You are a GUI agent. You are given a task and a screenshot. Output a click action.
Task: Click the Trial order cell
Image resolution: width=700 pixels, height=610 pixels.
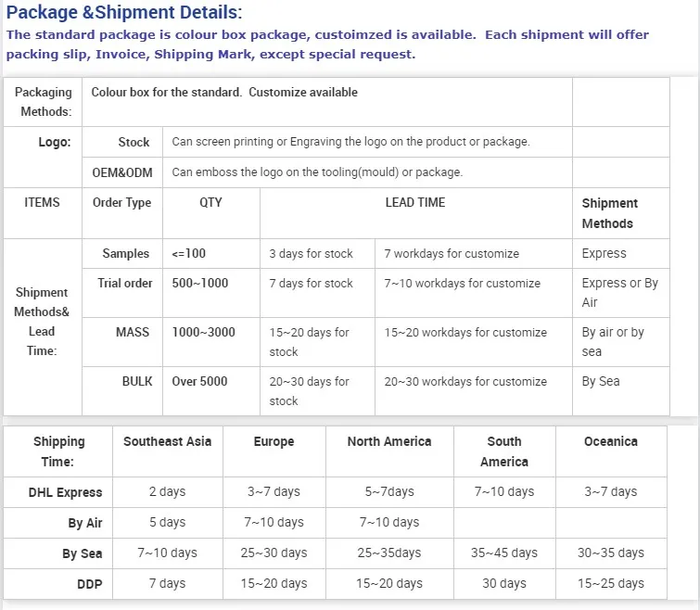pos(124,283)
